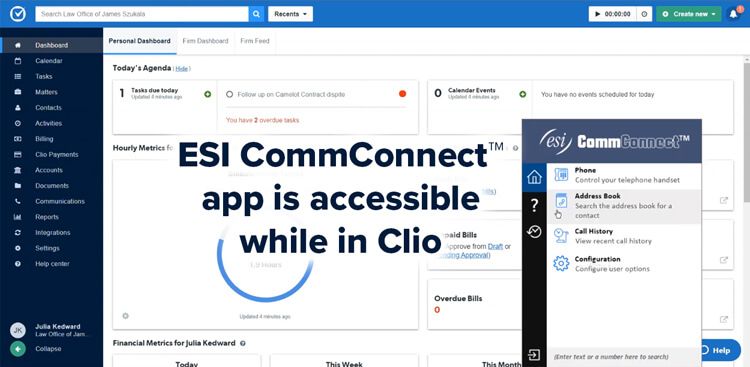Click the Billing sidebar icon

point(18,139)
